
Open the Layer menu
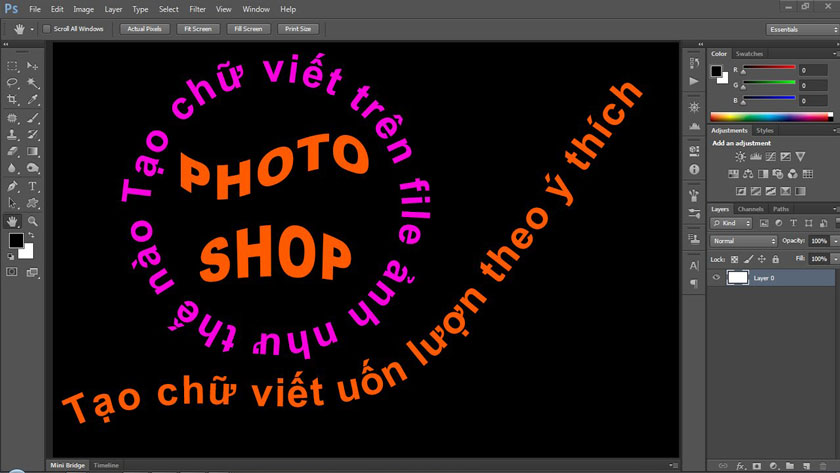tap(113, 9)
